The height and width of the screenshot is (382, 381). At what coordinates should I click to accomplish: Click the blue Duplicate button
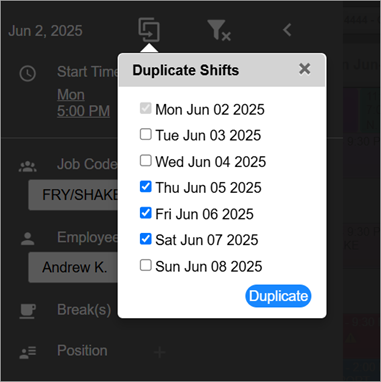(278, 296)
